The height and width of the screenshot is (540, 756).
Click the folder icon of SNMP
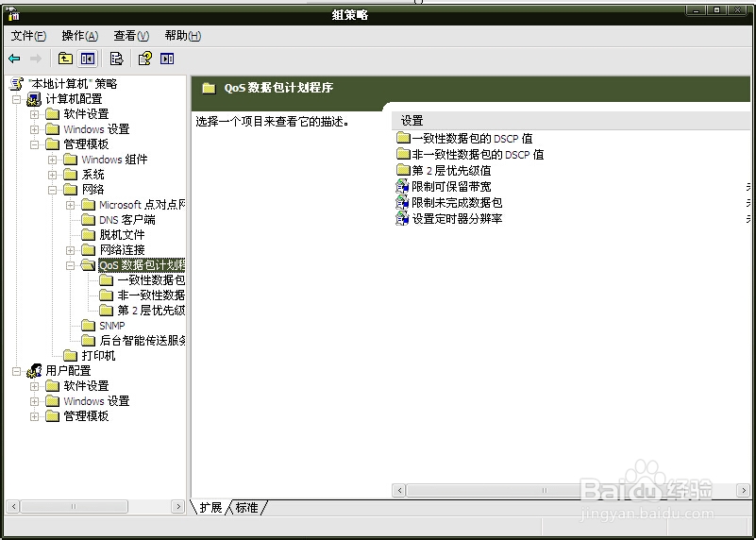pyautogui.click(x=88, y=326)
